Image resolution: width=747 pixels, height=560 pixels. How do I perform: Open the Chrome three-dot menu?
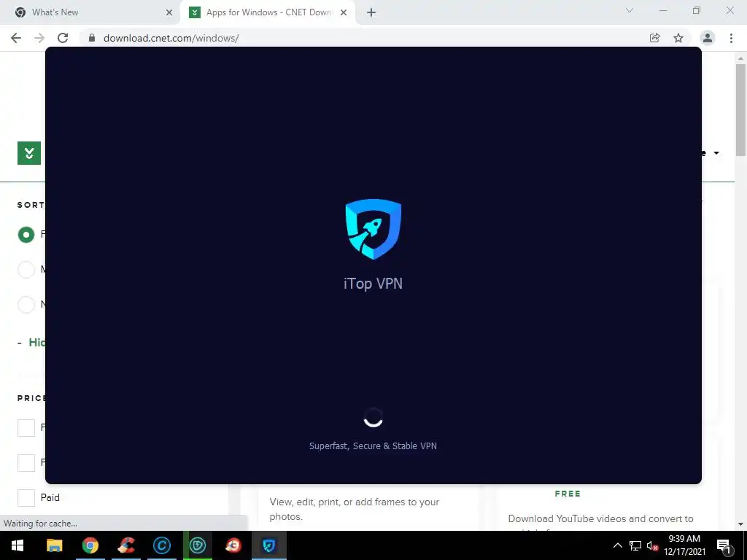[x=731, y=38]
